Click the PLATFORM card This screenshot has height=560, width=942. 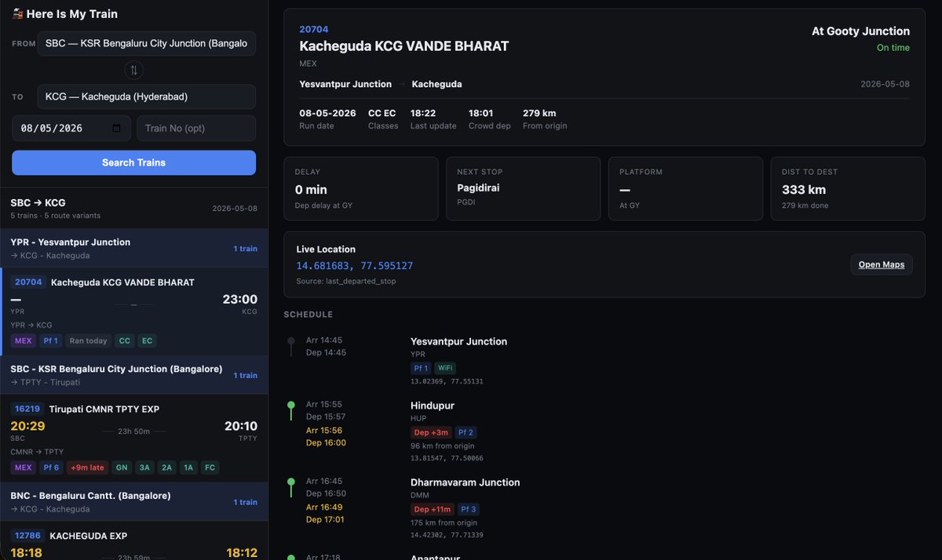click(x=685, y=188)
